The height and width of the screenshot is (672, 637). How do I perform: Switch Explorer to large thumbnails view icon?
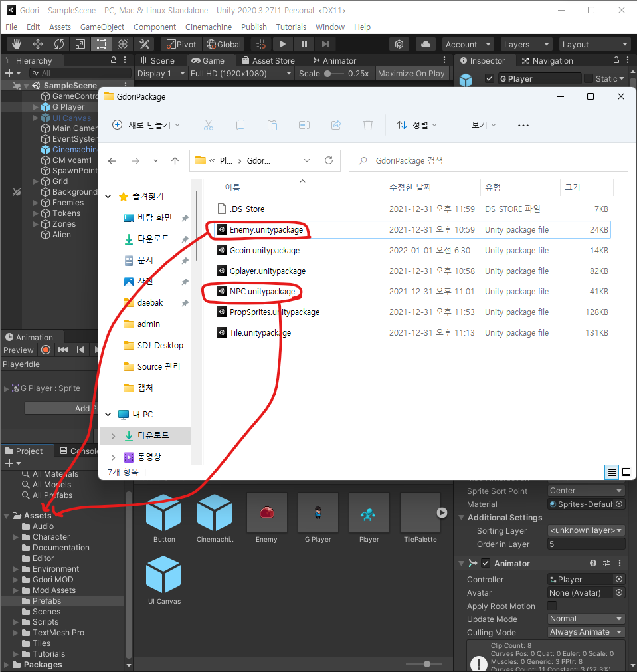click(x=626, y=472)
